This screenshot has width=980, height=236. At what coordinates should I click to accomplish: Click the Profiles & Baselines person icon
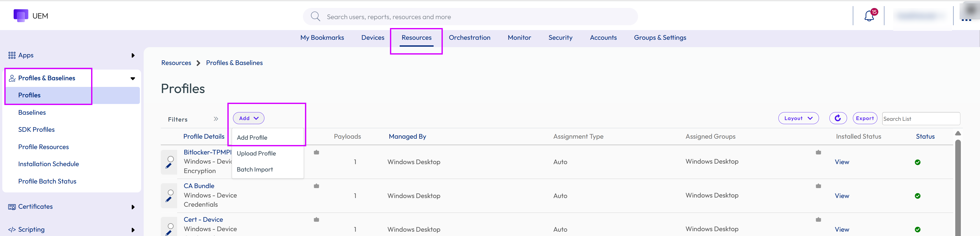tap(12, 78)
